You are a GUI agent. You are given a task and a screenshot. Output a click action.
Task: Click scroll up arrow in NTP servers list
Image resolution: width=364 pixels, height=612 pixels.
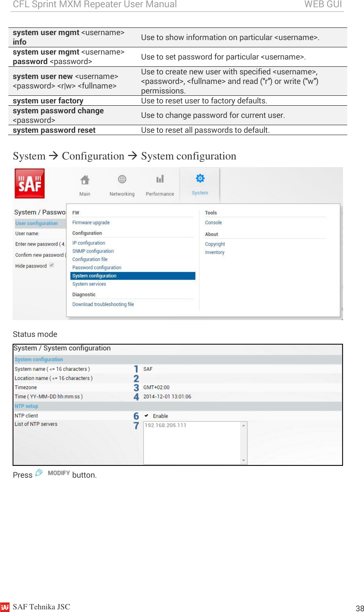(x=243, y=425)
